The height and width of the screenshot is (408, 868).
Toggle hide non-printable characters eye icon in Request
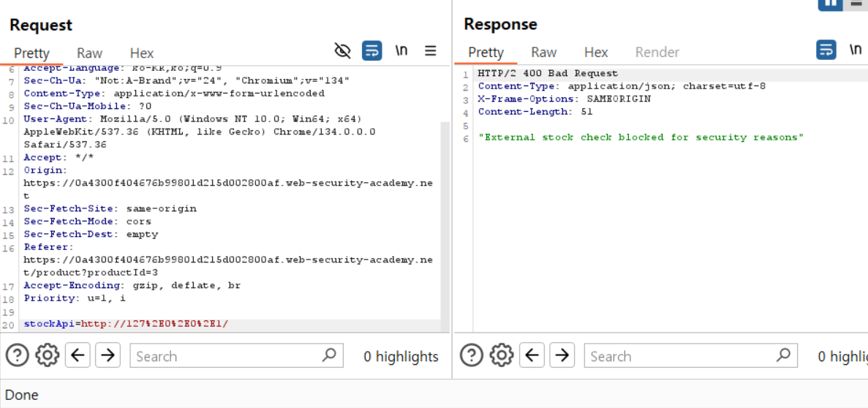pos(343,51)
